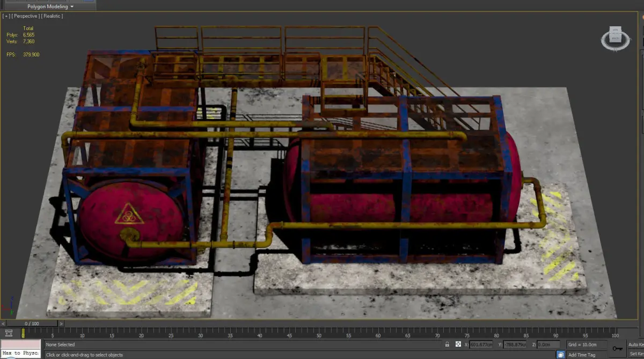Click the X coordinate field
Image resolution: width=644 pixels, height=359 pixels.
point(481,345)
